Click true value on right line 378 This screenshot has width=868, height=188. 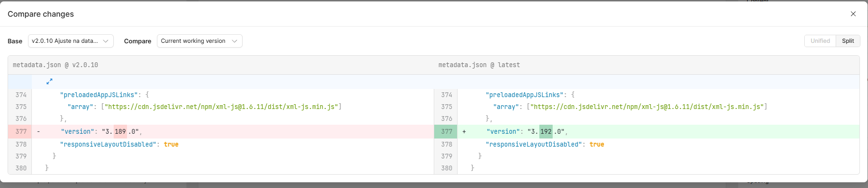click(x=597, y=144)
